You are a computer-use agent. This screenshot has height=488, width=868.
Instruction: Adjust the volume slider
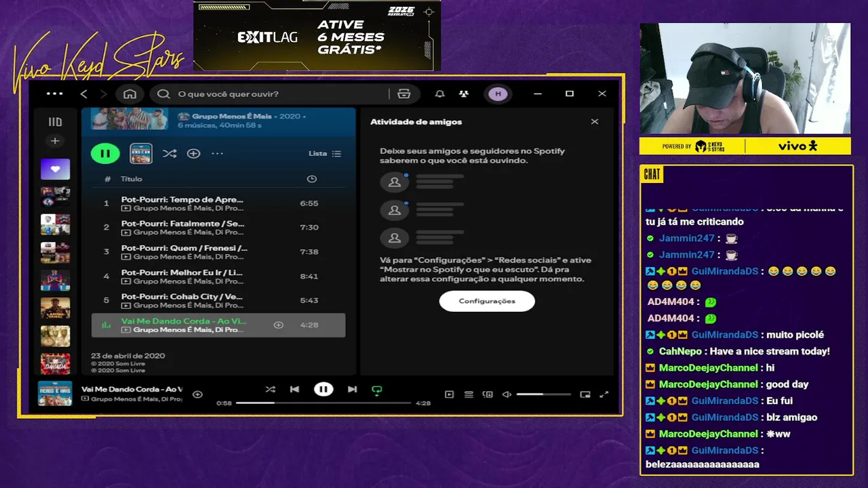[543, 394]
